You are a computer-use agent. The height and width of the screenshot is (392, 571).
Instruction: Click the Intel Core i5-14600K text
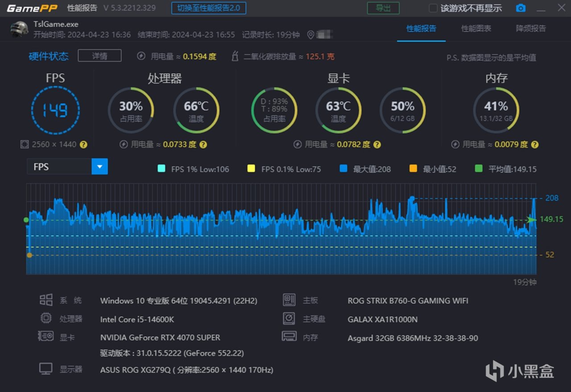coord(137,319)
